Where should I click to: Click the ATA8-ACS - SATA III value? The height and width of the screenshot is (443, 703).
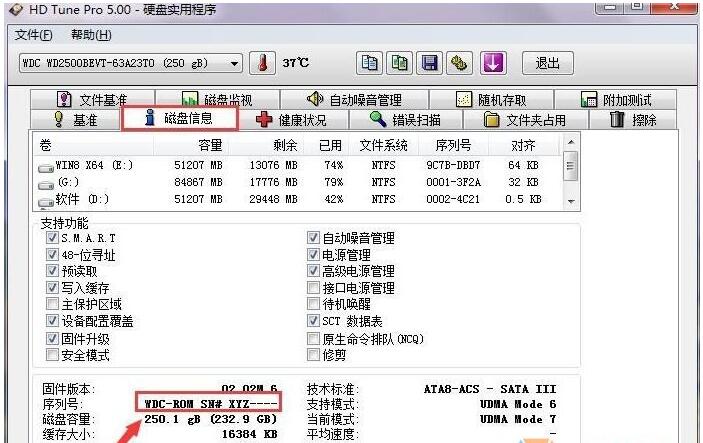pyautogui.click(x=490, y=389)
